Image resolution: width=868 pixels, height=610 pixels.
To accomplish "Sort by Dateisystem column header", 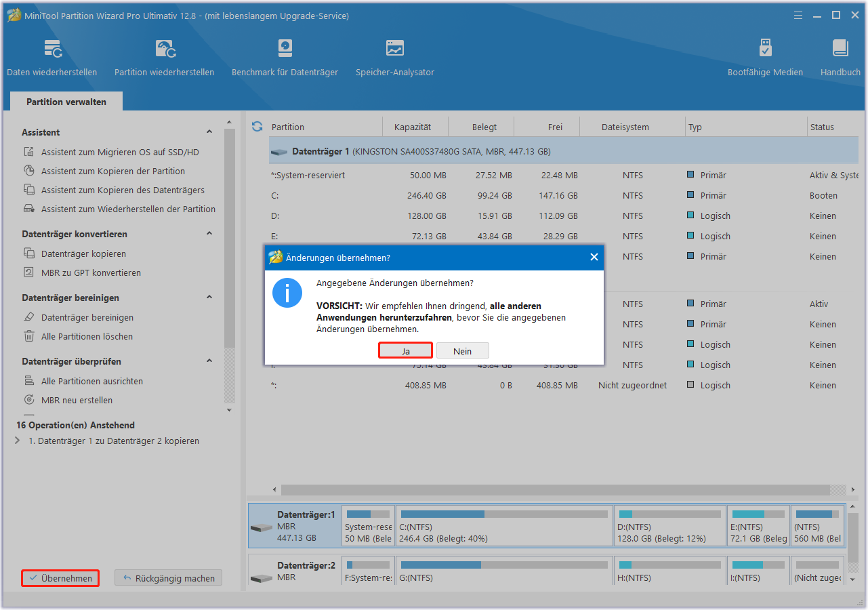I will [633, 127].
